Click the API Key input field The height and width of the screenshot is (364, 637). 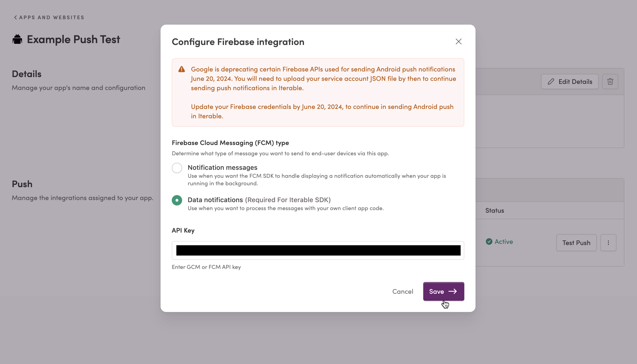[x=318, y=250]
